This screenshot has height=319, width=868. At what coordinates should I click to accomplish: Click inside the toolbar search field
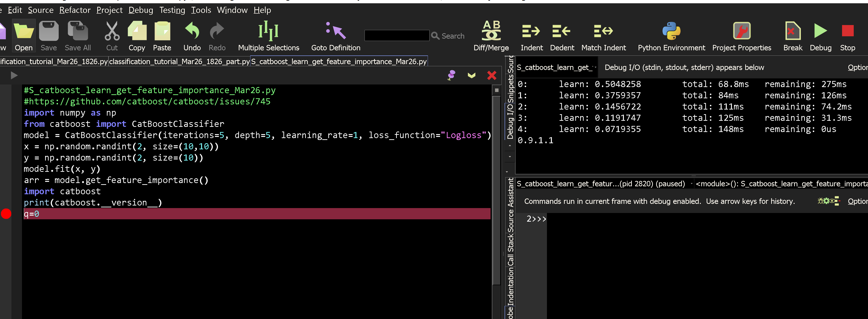point(397,35)
